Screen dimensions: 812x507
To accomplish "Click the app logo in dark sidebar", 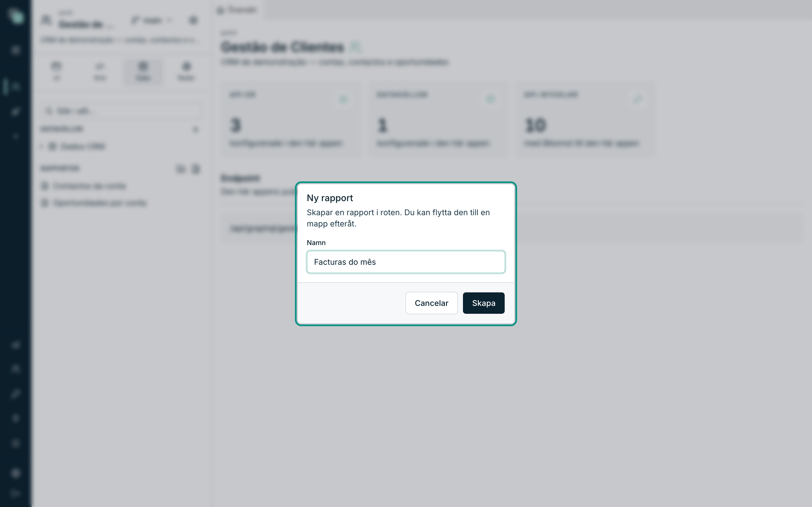I will click(16, 16).
